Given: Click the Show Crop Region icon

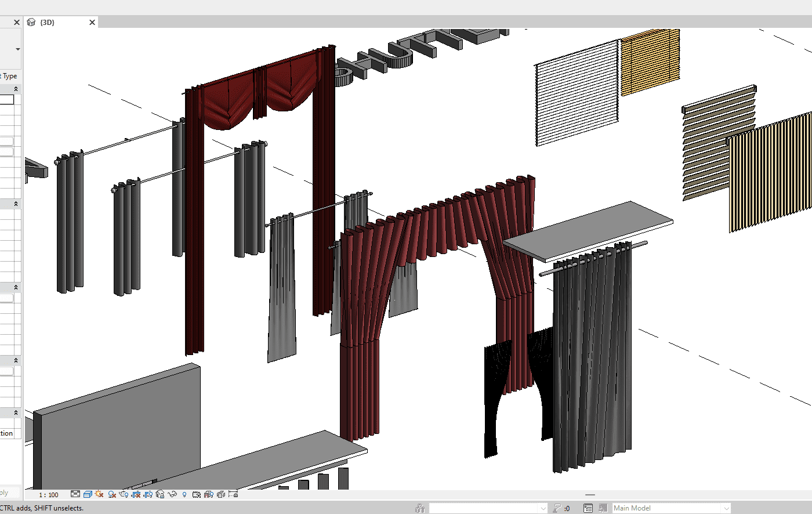Looking at the screenshot, I should click(148, 494).
